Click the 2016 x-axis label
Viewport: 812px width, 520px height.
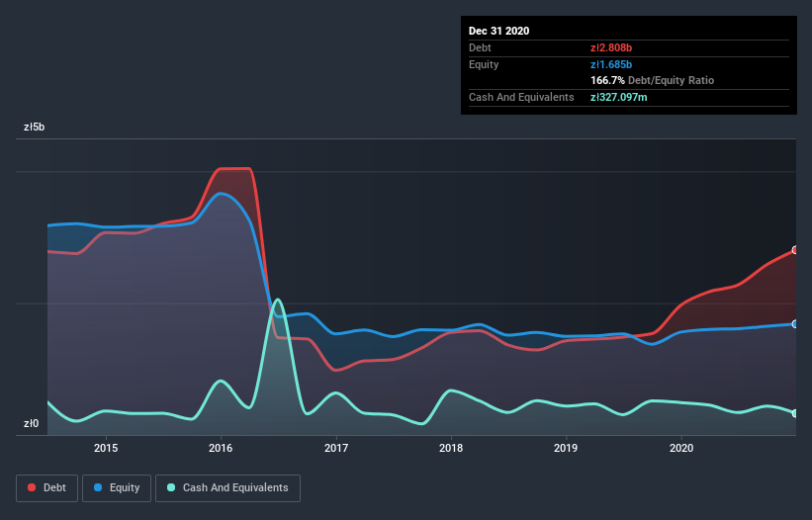[x=221, y=448]
